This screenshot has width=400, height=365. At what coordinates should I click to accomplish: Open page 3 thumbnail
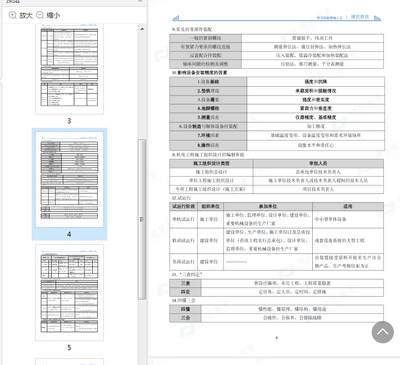point(69,69)
